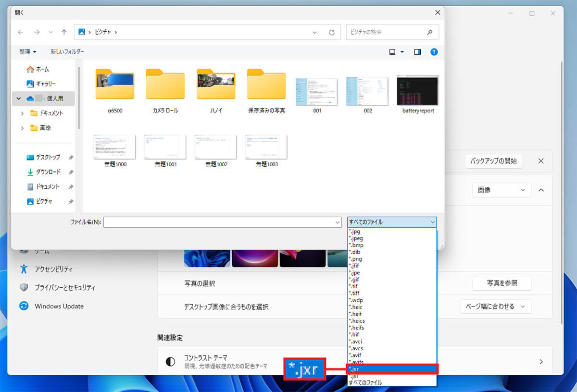Click the search magnifier icon
The height and width of the screenshot is (392, 577).
[429, 32]
